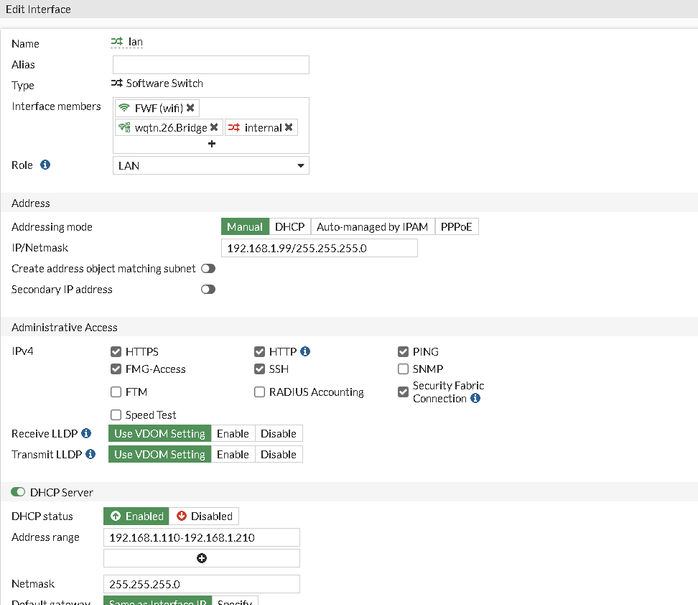Viewport: 698px width, 605px height.
Task: Click the DHCP Netmask field
Action: coord(202,584)
